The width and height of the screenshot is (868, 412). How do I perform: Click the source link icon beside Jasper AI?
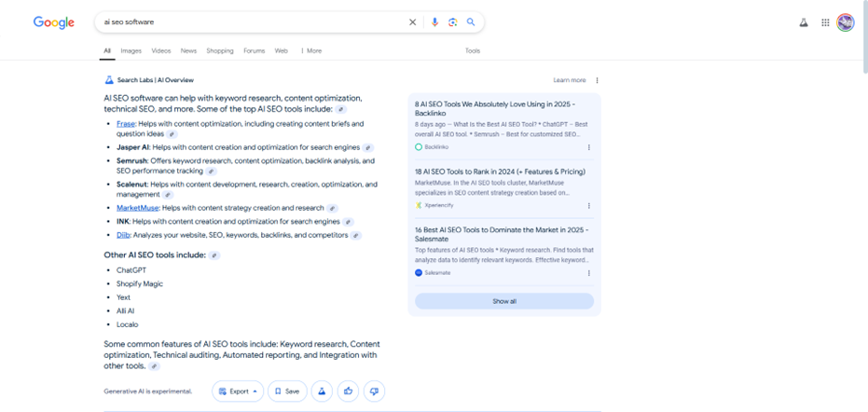point(368,147)
